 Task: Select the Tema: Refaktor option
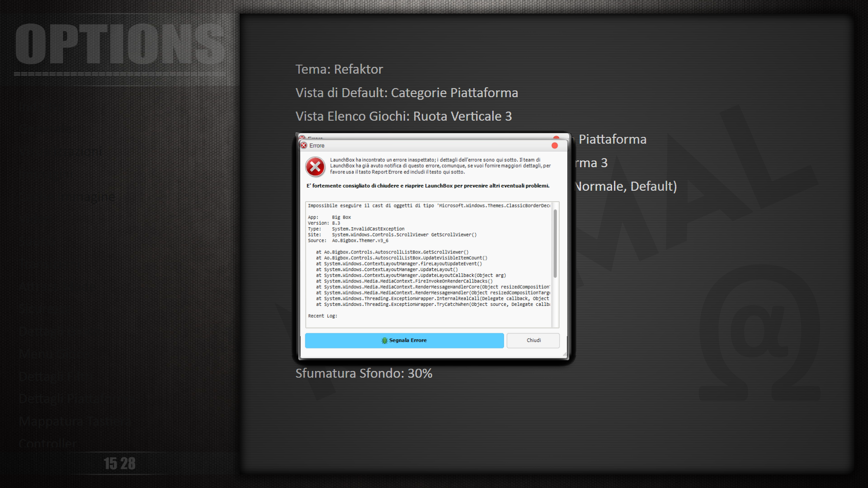pos(339,69)
